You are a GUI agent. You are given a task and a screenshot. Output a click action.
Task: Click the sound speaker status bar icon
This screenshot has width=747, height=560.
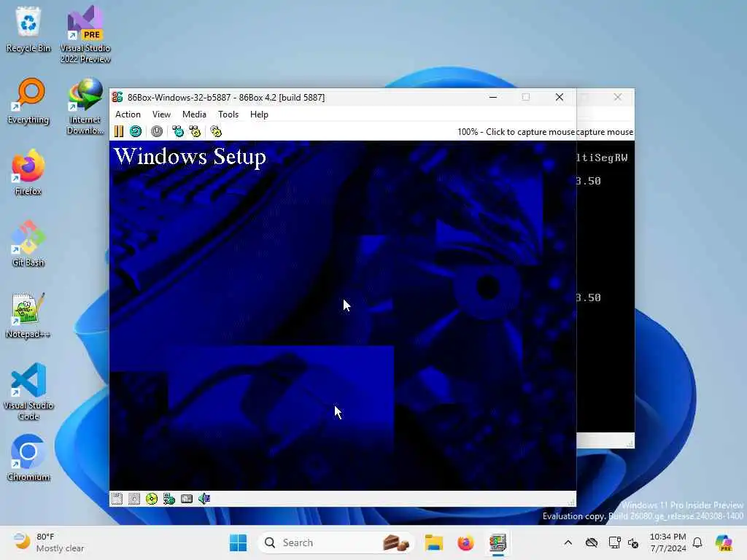(x=204, y=499)
